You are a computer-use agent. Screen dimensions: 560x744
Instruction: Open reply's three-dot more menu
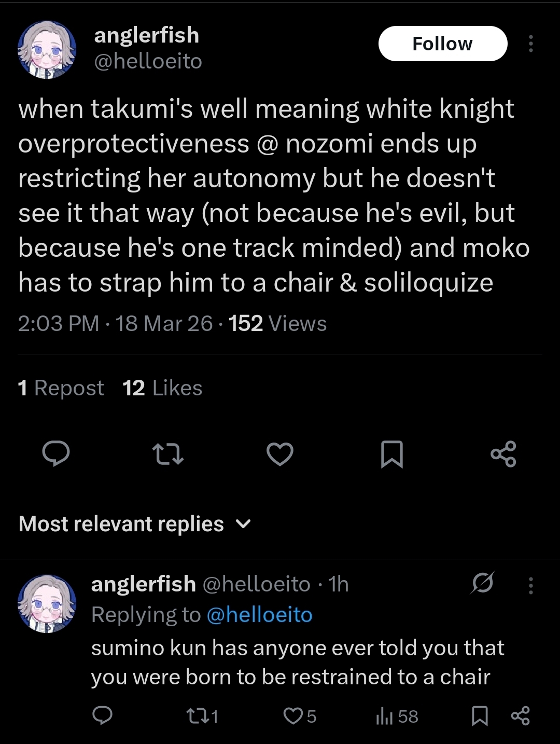(x=530, y=585)
